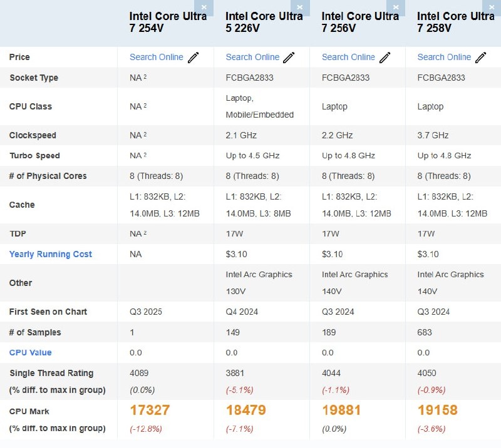Viewport: 501px width, 448px height.
Task: Click the Cache row label
Action: pos(22,205)
